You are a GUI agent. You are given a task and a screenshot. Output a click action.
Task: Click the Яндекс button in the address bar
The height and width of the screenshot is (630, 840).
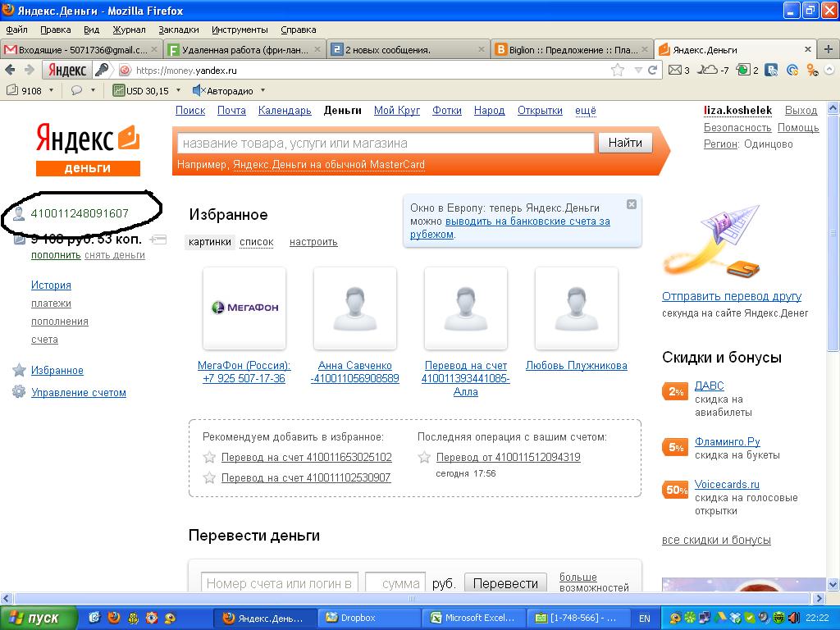[67, 71]
